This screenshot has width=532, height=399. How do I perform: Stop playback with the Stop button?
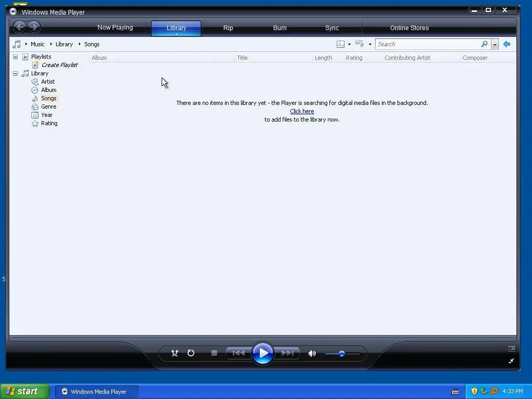(x=214, y=353)
